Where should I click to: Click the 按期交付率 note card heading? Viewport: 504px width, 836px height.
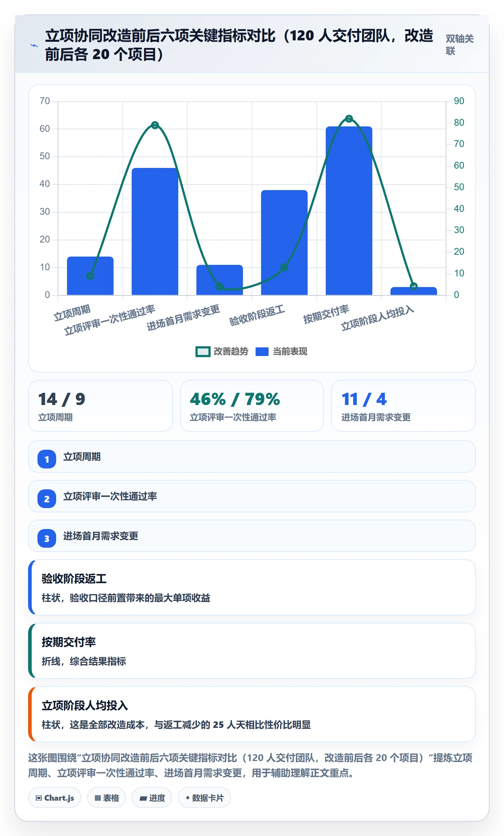[69, 642]
